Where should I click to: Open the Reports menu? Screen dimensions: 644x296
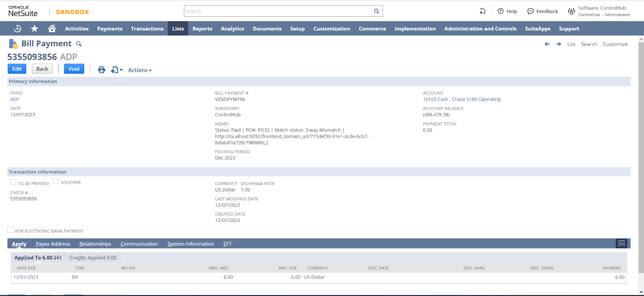click(202, 29)
